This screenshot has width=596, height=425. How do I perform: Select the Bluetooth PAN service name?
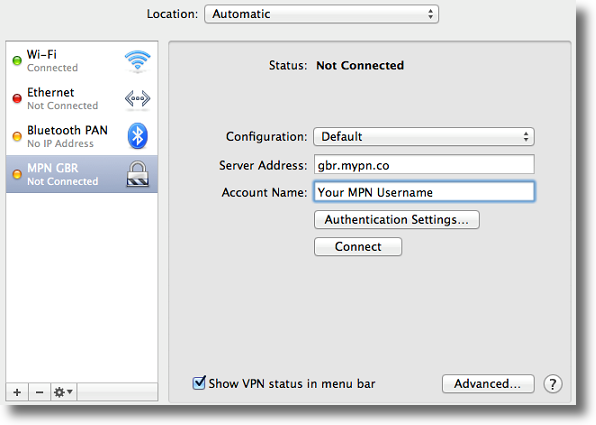pyautogui.click(x=67, y=130)
